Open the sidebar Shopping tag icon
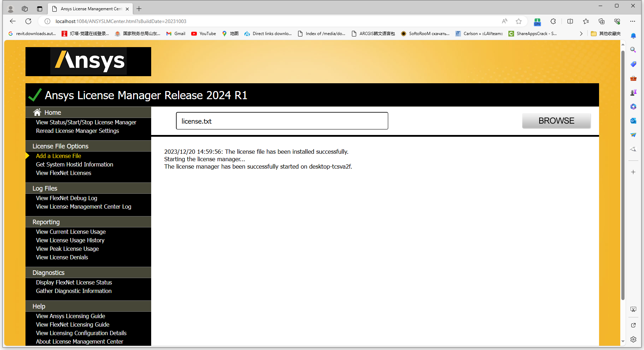 [x=633, y=64]
